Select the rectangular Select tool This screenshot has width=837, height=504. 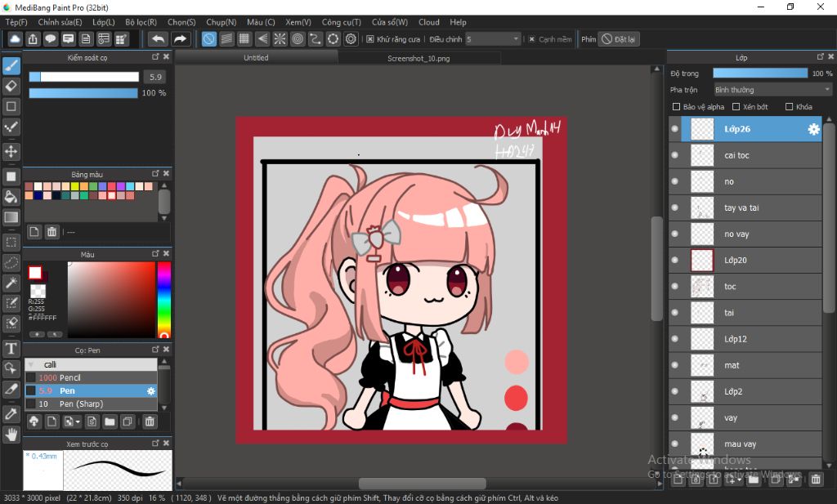pyautogui.click(x=11, y=242)
